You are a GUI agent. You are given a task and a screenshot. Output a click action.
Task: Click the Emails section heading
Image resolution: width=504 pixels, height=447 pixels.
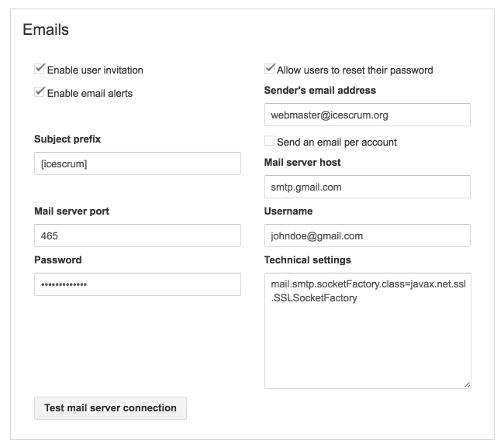pos(46,30)
